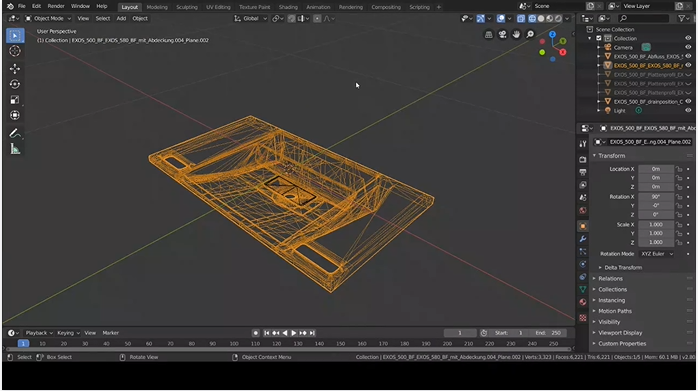
Task: Open the Object Data mesh tab
Action: (x=583, y=289)
